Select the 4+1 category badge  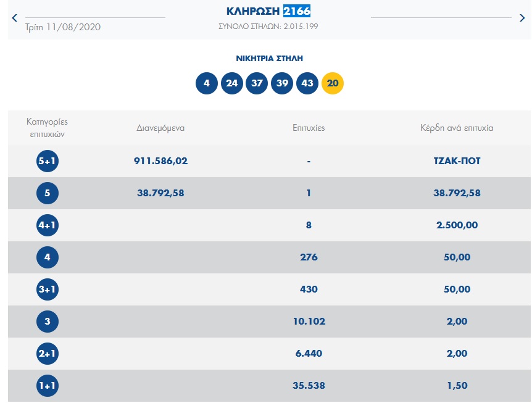[x=48, y=225]
